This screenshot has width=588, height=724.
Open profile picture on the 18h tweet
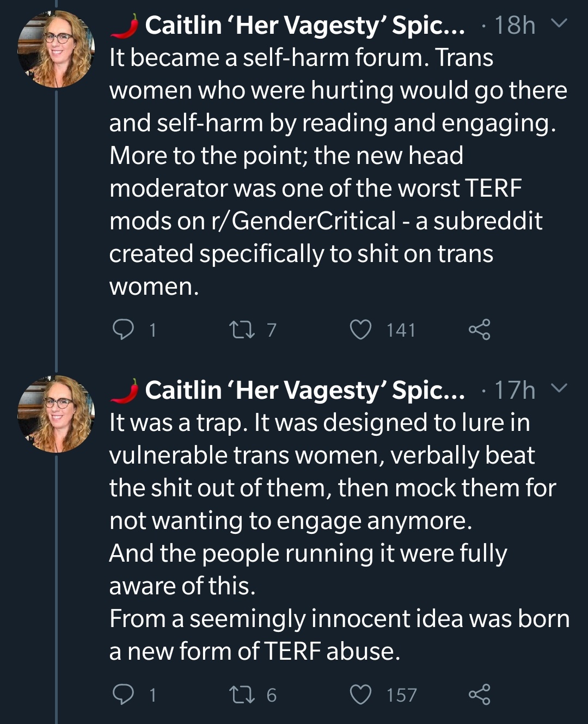coord(56,49)
